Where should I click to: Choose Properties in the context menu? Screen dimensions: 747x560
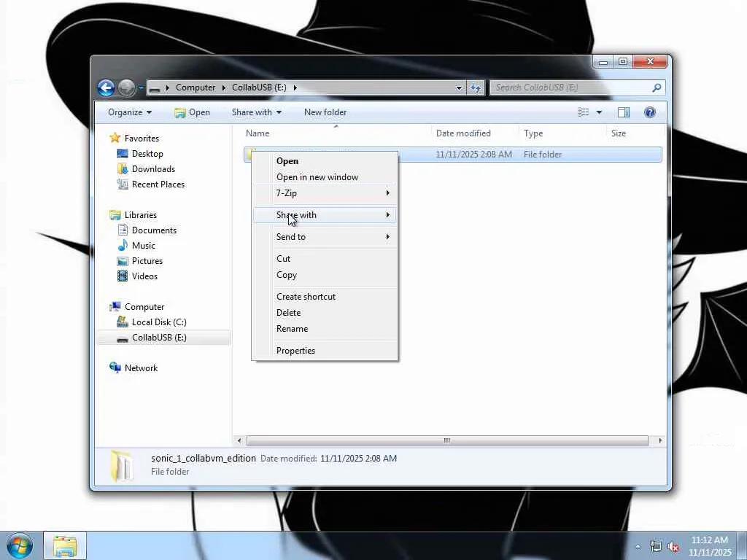325,351
